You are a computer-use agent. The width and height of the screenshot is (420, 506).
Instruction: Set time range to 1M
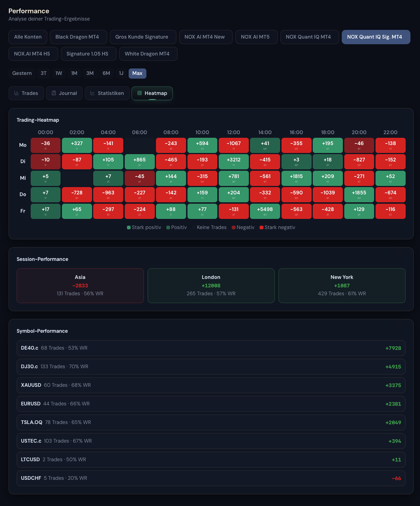pyautogui.click(x=74, y=73)
